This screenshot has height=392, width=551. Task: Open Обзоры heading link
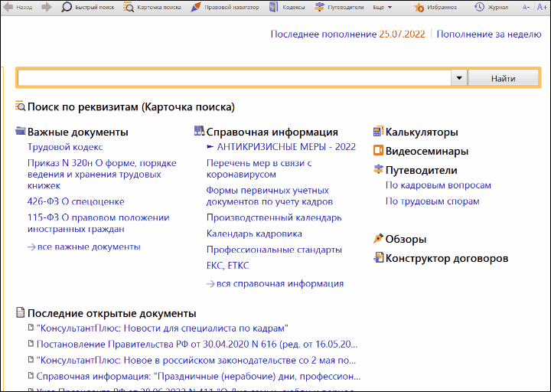pyautogui.click(x=406, y=239)
